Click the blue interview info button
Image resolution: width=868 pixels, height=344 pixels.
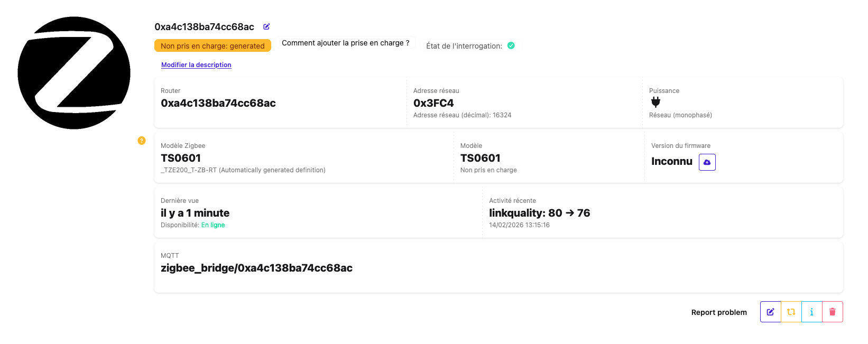click(x=811, y=312)
